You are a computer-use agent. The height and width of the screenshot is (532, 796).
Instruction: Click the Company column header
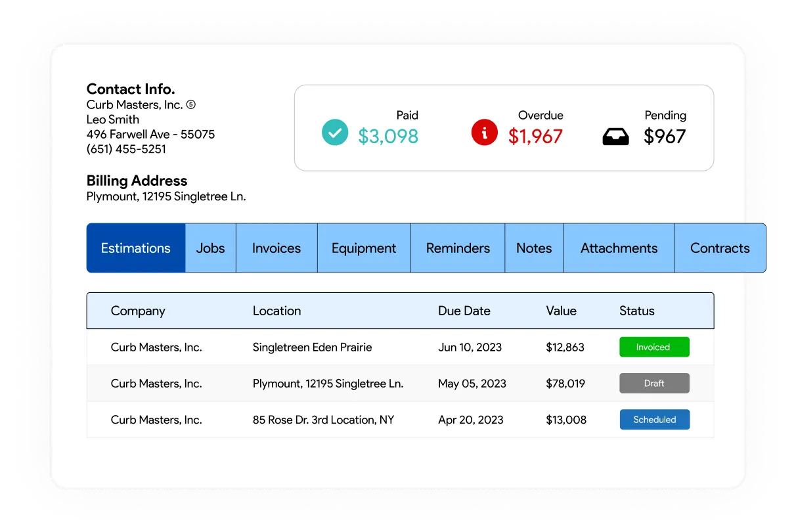point(138,311)
